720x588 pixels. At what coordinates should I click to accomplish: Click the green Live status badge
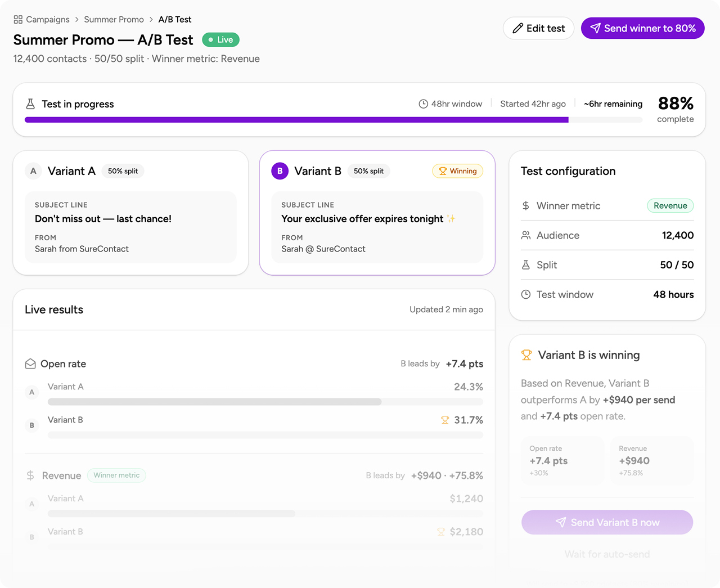221,40
